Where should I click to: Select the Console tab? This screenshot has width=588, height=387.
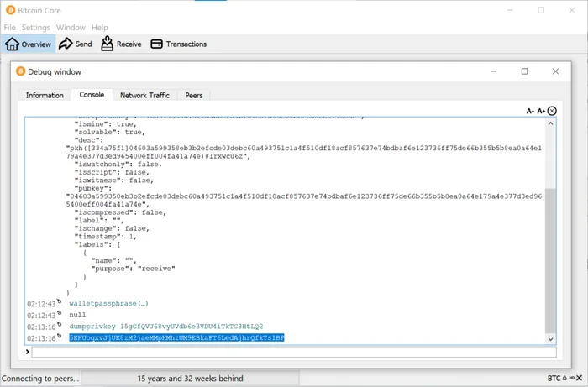tap(92, 94)
